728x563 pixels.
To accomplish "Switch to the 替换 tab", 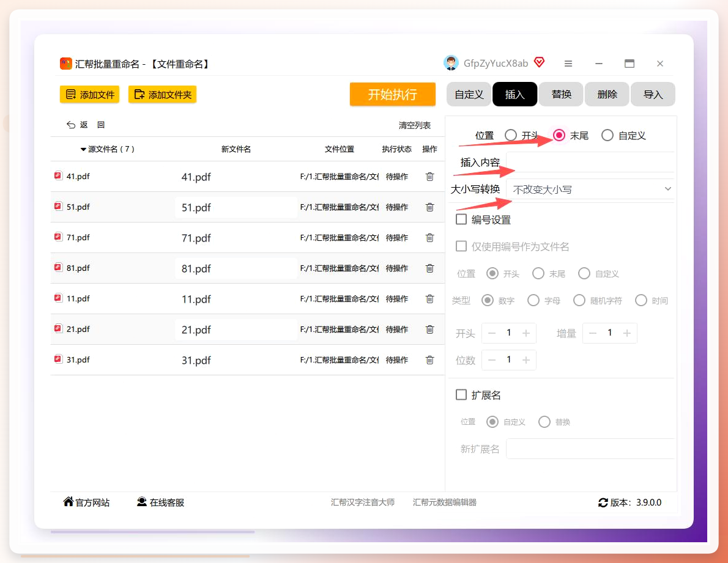I will 561,95.
